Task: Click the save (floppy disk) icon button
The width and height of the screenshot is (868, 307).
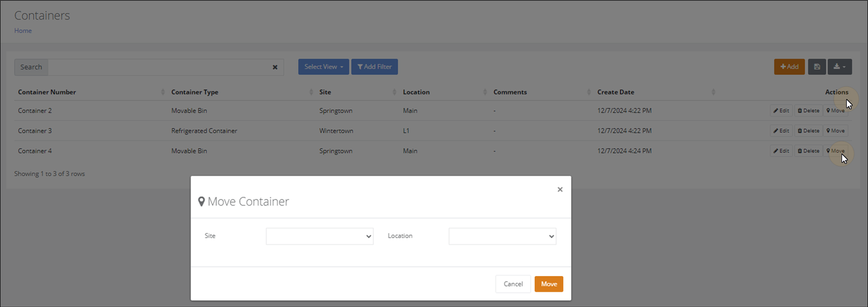Action: (817, 67)
